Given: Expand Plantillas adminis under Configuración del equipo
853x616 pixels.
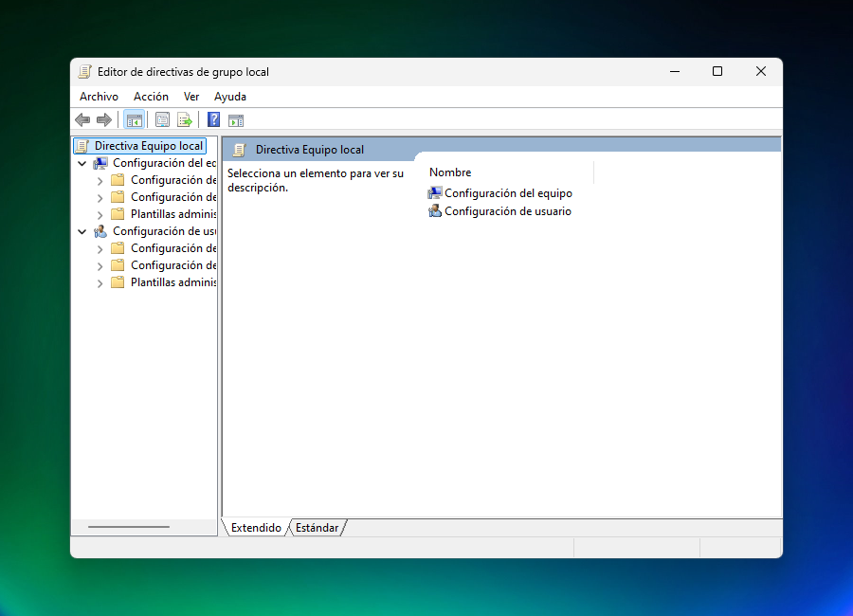Looking at the screenshot, I should 100,215.
